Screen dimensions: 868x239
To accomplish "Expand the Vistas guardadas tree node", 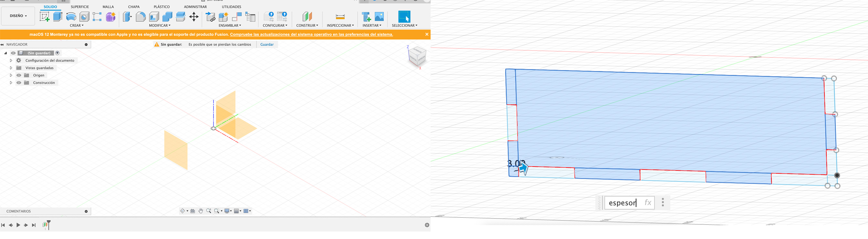I will coord(11,68).
